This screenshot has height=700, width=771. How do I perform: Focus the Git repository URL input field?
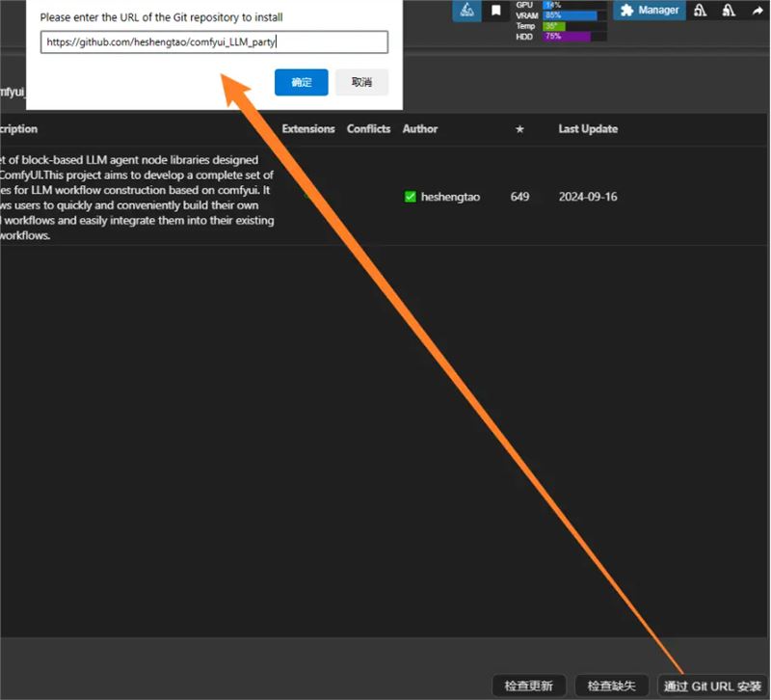214,42
